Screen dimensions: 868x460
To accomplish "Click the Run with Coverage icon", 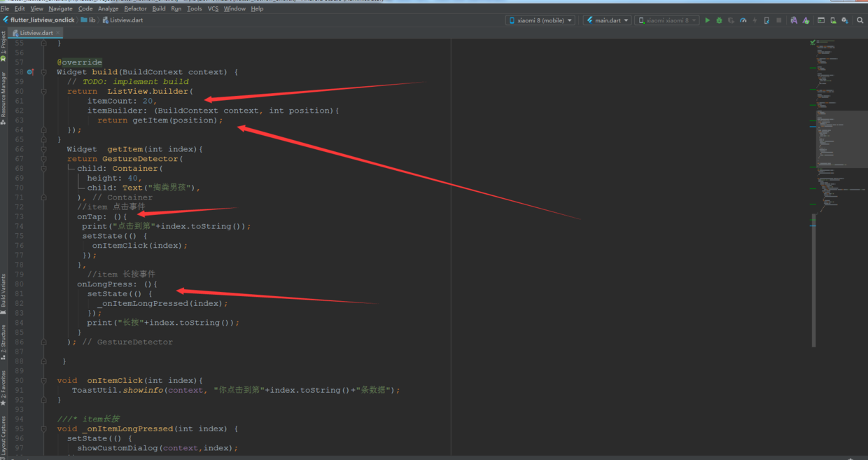I will pos(731,20).
